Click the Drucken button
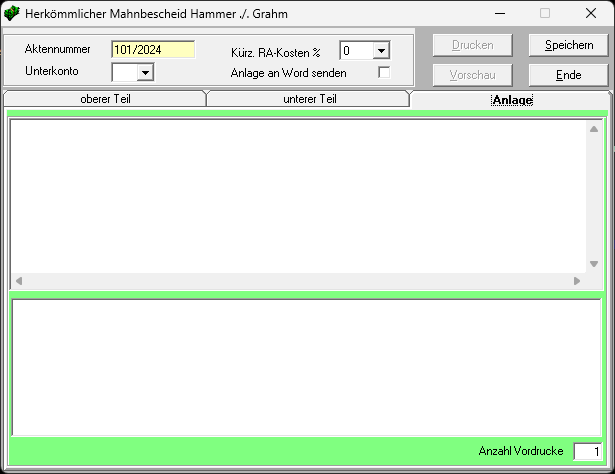Screen dimensions: 615x474 [x=472, y=45]
